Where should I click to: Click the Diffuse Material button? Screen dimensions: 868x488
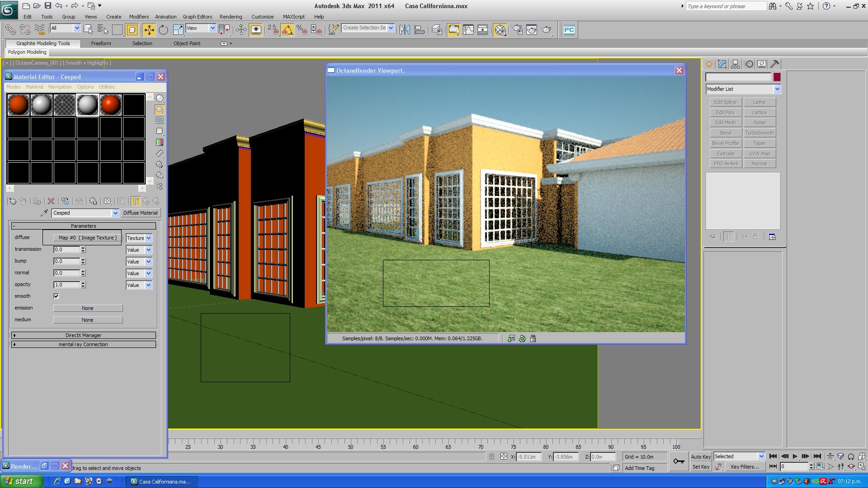[x=140, y=213]
